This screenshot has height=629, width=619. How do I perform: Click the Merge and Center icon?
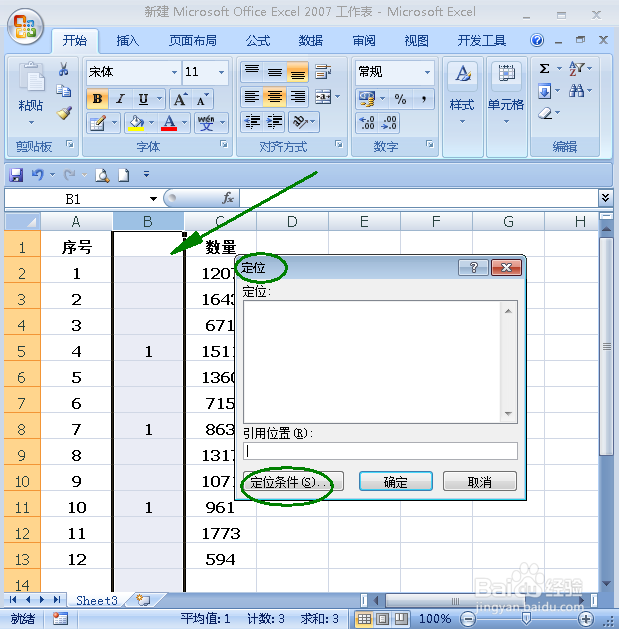click(323, 96)
